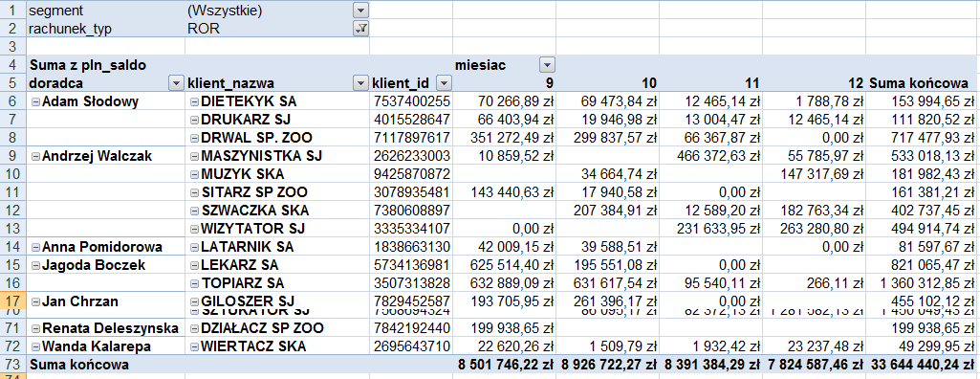The image size is (980, 379).
Task: Select client id 7537400255
Action: point(412,102)
